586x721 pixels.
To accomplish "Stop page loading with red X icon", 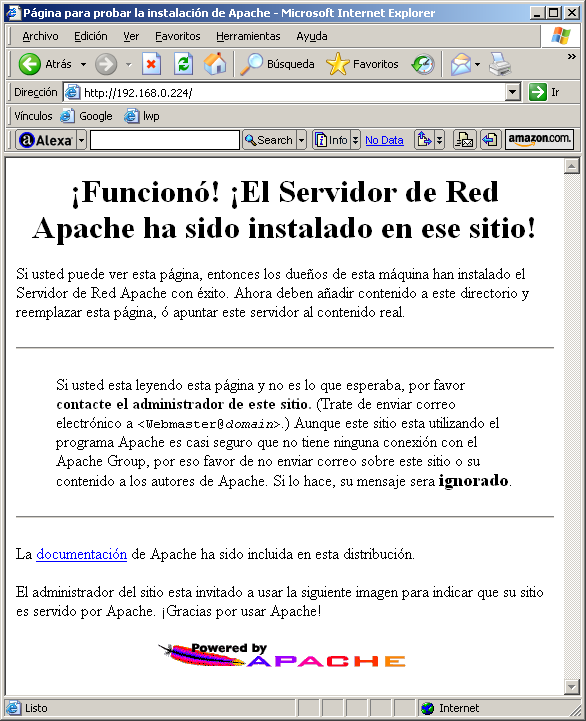I will [x=151, y=64].
